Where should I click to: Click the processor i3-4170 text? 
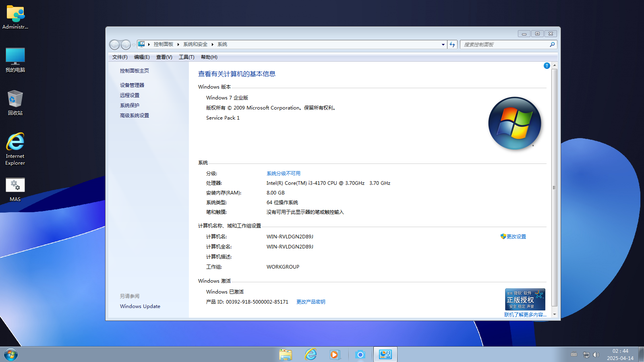328,183
